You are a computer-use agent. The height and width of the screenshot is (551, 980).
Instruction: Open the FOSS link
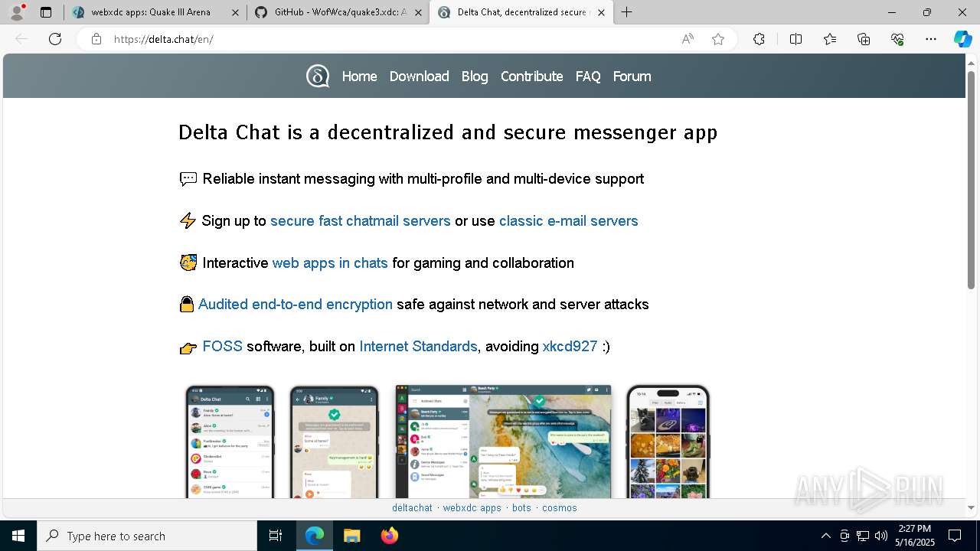coord(222,346)
